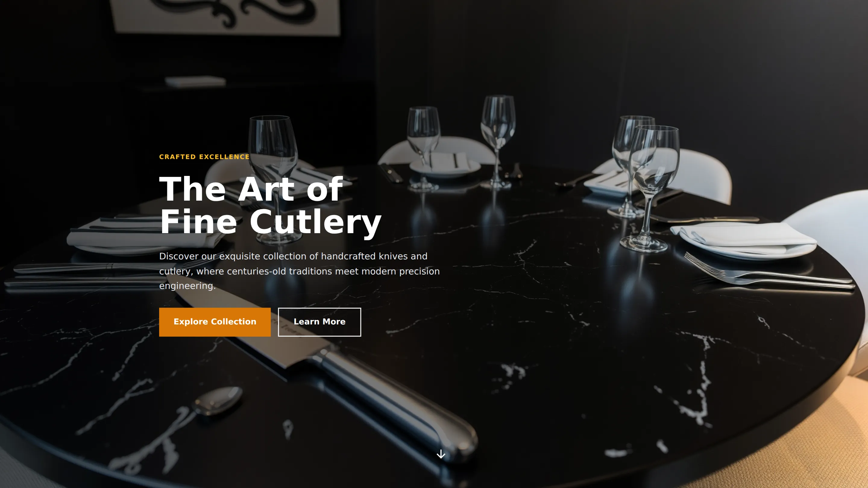Click the napkin plate at the left place setting
Screen dimensions: 868x488
coord(142,236)
